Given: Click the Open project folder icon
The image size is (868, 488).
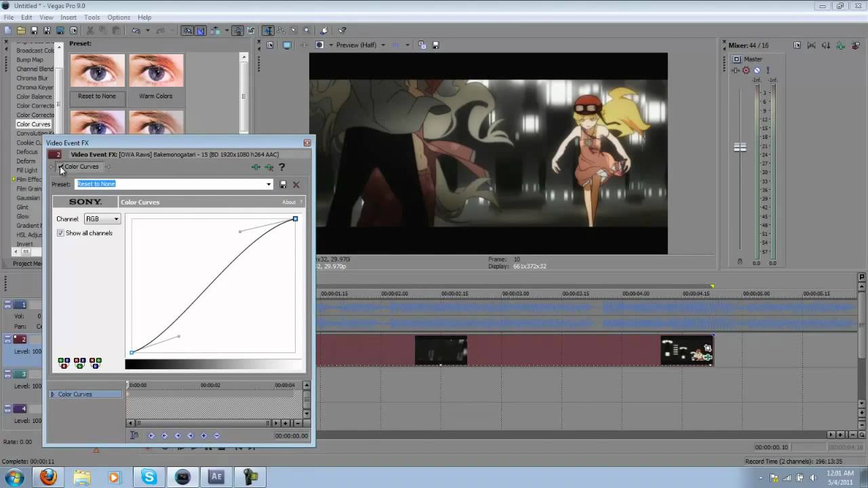Looking at the screenshot, I should [21, 30].
